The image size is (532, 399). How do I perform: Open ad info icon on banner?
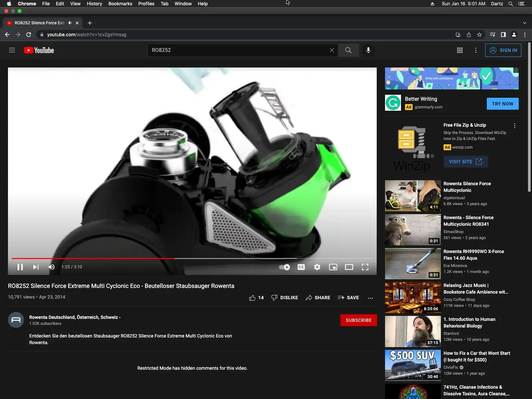(516, 70)
